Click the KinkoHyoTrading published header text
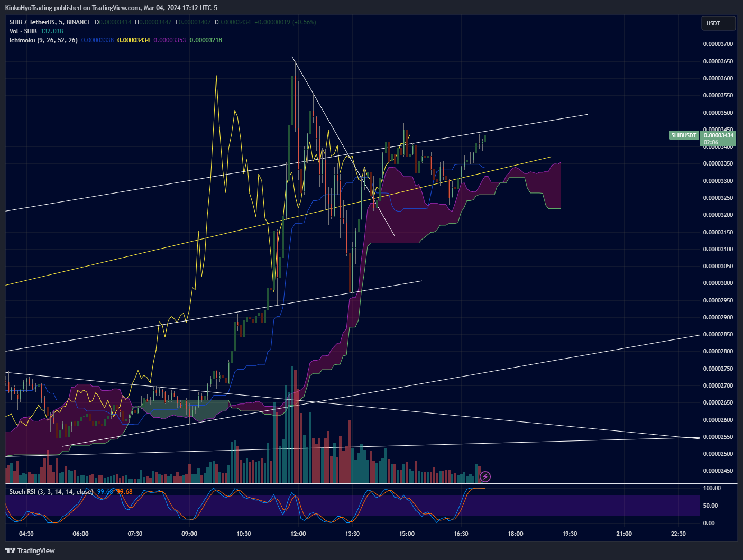 pos(111,8)
